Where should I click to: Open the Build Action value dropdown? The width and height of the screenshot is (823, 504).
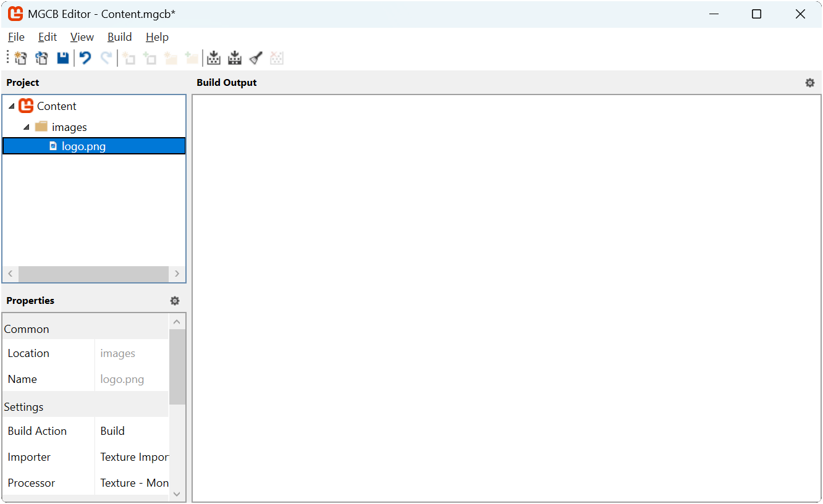(132, 430)
